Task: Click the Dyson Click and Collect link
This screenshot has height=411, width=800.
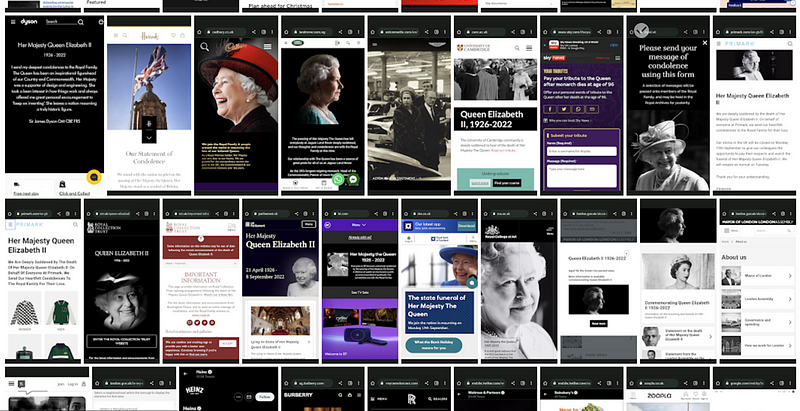Action: (x=74, y=194)
